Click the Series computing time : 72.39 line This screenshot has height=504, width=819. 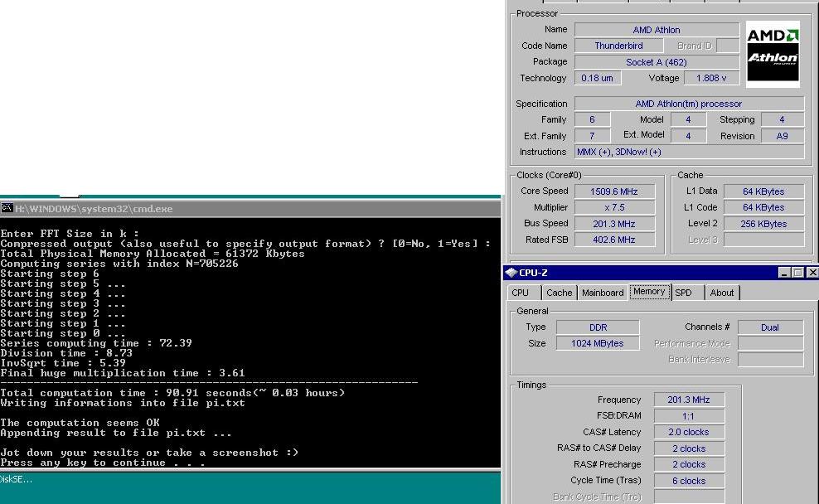(x=96, y=343)
